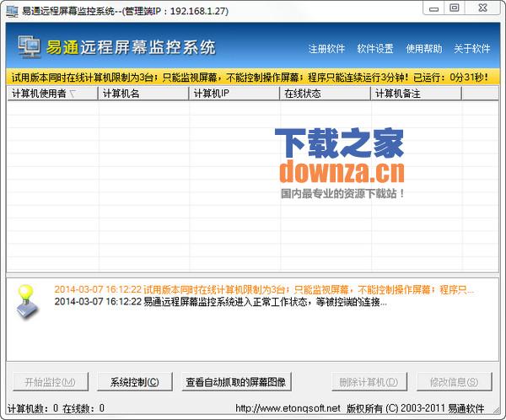Open the 软件设置 menu
The width and height of the screenshot is (506, 420).
pyautogui.click(x=375, y=49)
